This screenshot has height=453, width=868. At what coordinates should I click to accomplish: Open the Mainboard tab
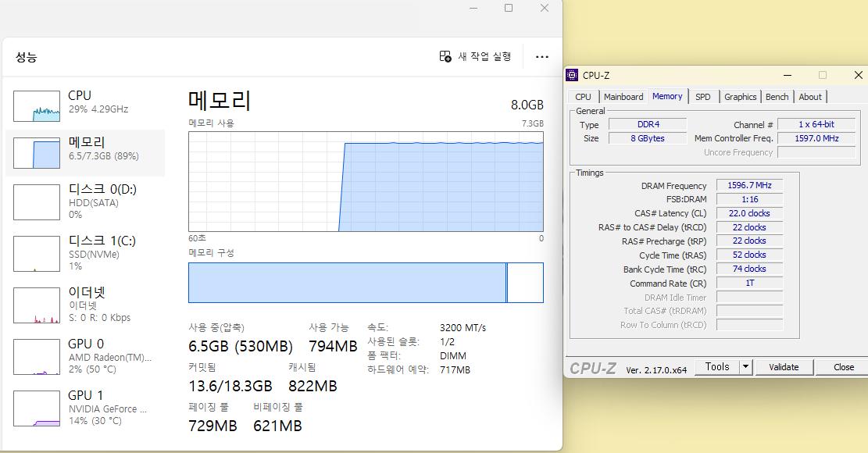point(623,97)
